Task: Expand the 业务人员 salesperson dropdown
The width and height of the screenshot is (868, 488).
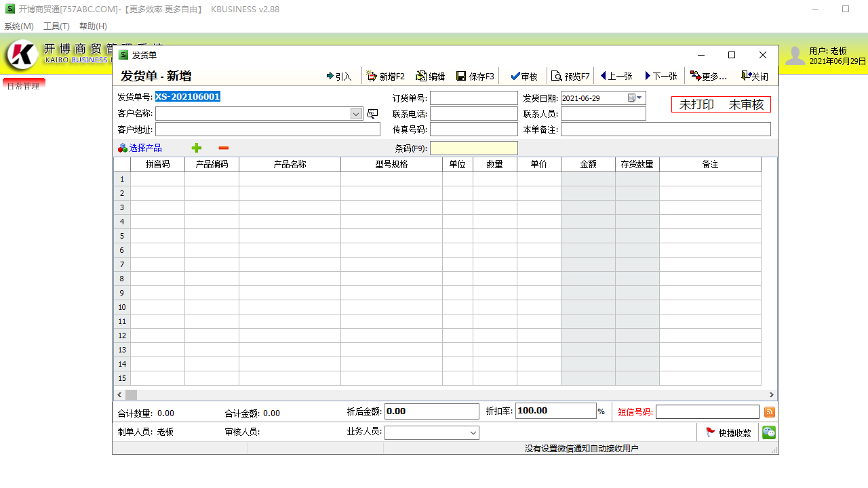Action: click(473, 432)
